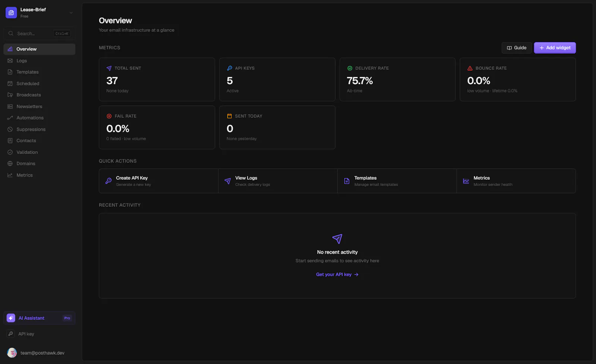Click the AI Assistant sparkle icon

(11, 318)
